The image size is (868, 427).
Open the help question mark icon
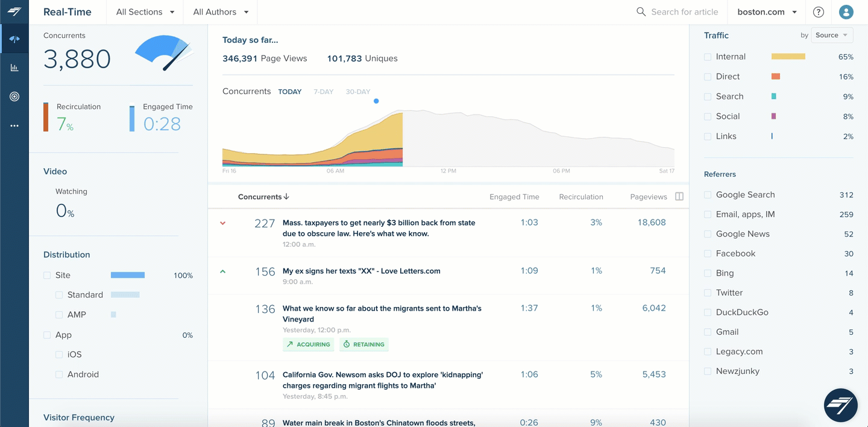(818, 11)
